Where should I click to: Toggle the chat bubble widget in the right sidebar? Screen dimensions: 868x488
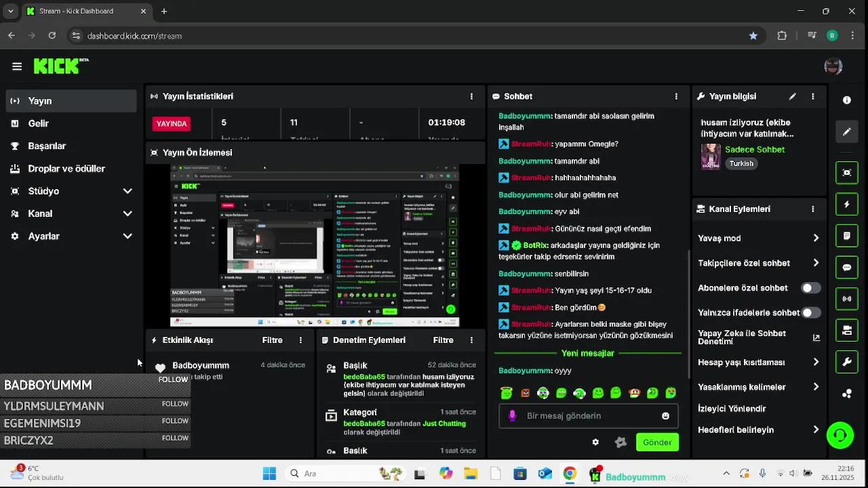(847, 268)
